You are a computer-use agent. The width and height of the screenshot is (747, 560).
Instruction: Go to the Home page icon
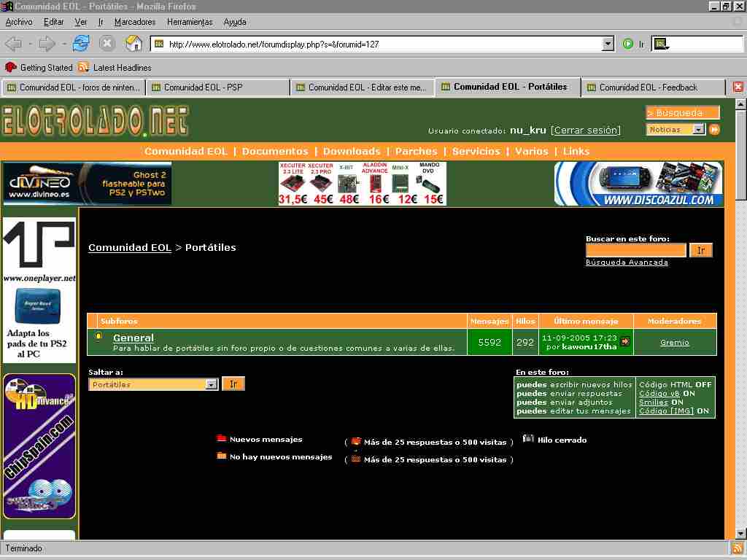click(134, 43)
